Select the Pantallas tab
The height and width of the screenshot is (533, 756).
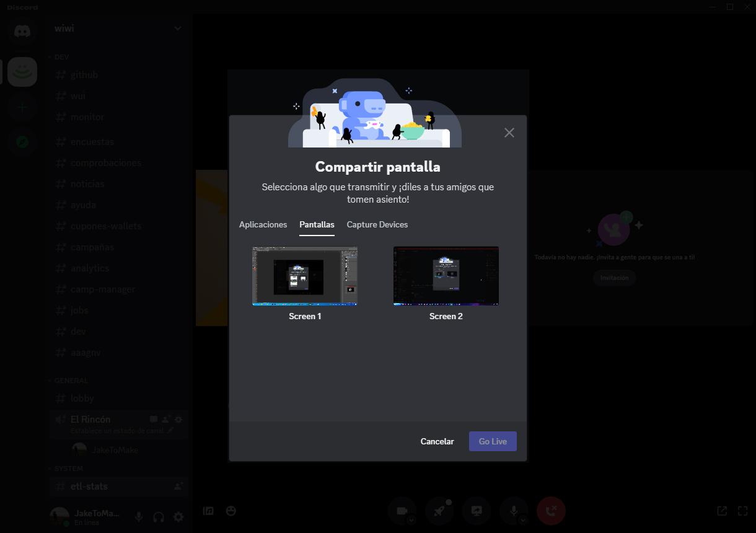point(317,224)
